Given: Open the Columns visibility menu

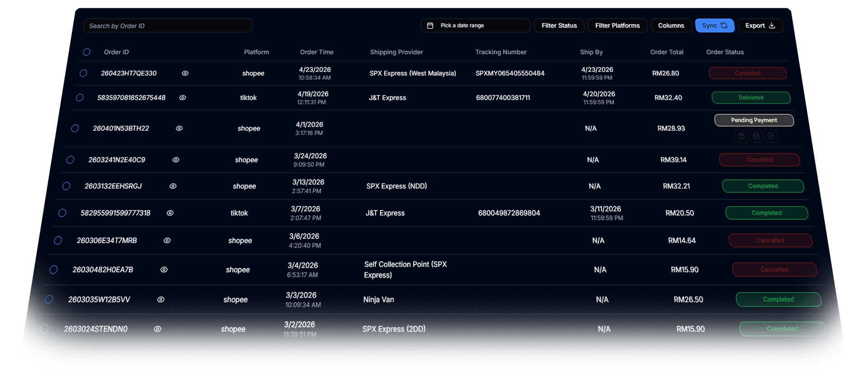Looking at the screenshot, I should 671,25.
